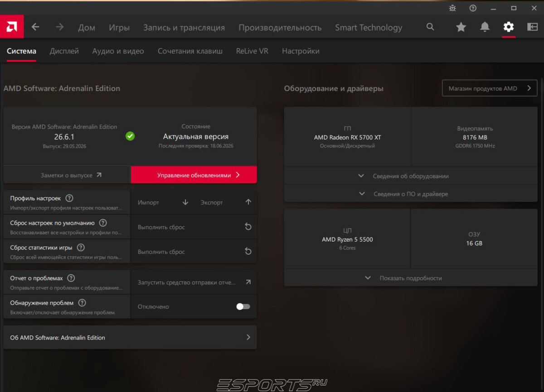Viewport: 544px width, 392px height.
Task: Click help icon next to Сброс статистики игры
Action: point(81,247)
